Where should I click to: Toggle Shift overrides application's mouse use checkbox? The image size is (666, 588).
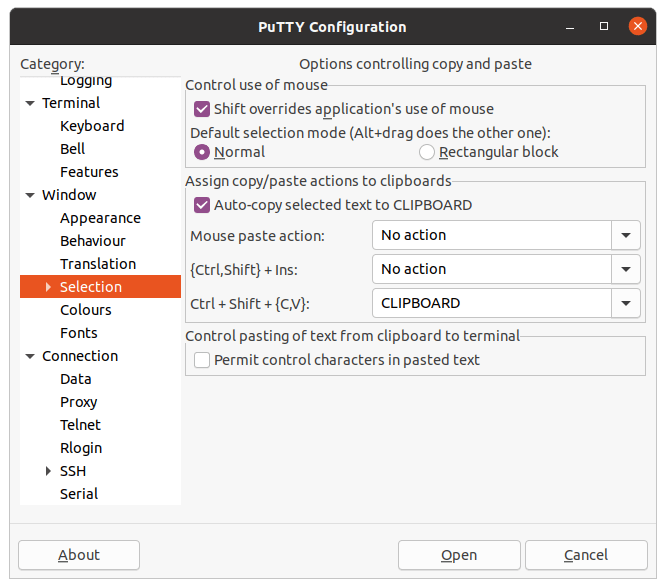click(201, 109)
